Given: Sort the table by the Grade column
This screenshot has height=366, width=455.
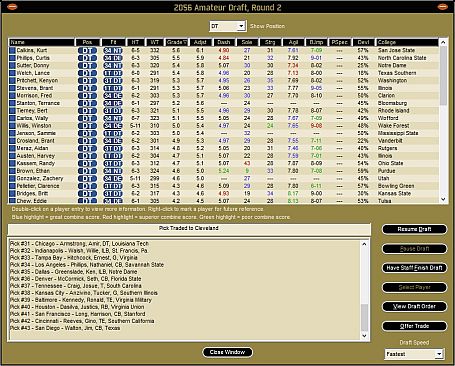Looking at the screenshot, I should (176, 42).
